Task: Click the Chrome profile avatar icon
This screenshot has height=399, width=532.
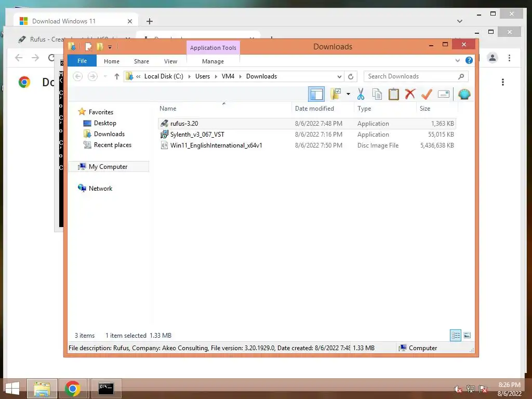Action: 493,58
